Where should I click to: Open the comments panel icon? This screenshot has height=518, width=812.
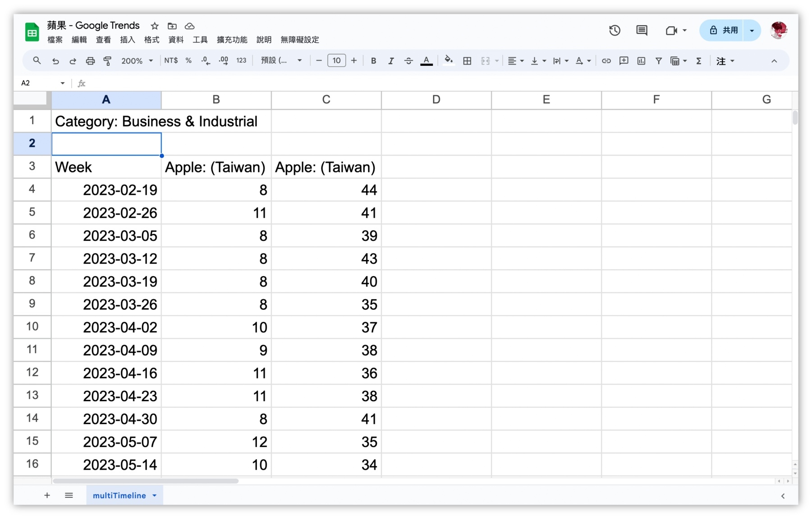click(642, 30)
